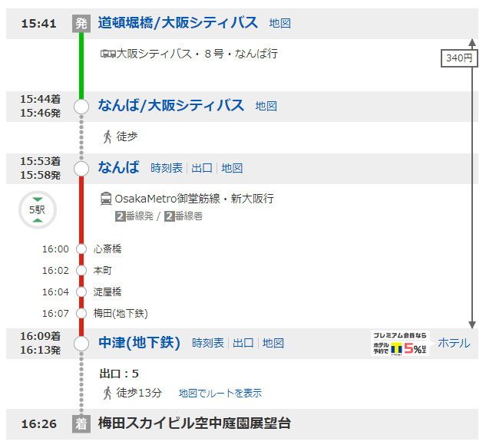The image size is (486, 448).
Task: Open 出口 info for なんば station
Action: pos(202,168)
